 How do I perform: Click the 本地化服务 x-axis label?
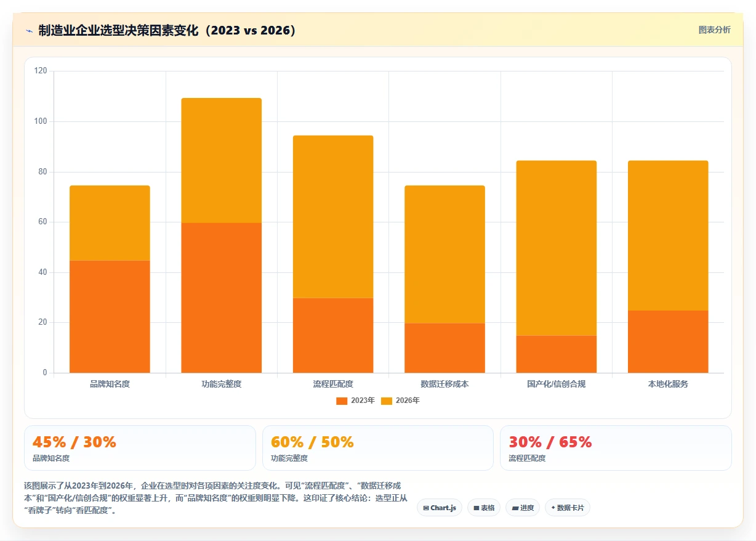[668, 384]
